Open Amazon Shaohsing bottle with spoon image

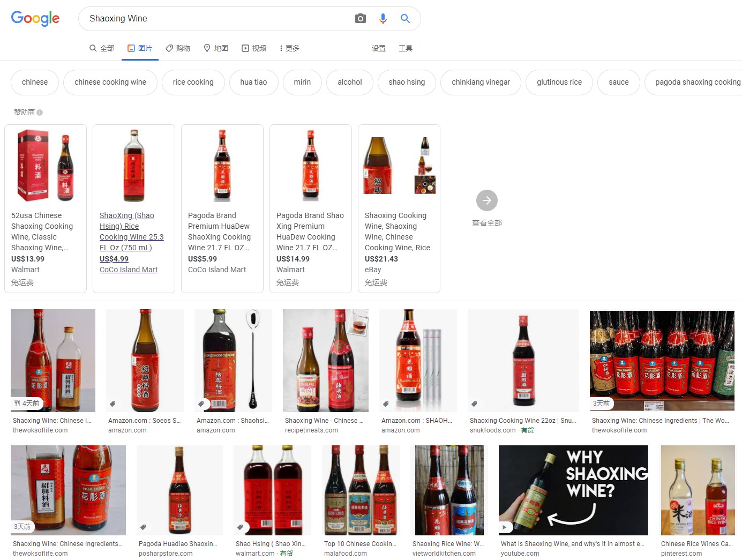tap(233, 361)
